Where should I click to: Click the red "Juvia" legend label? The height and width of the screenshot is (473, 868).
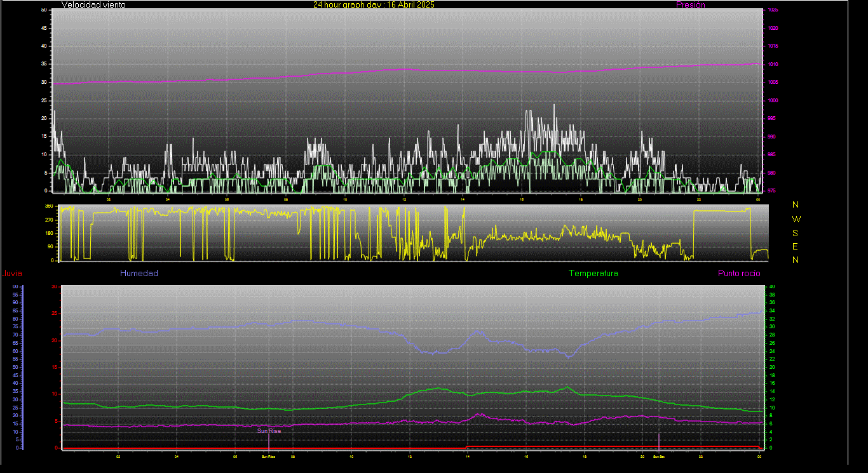(x=11, y=274)
